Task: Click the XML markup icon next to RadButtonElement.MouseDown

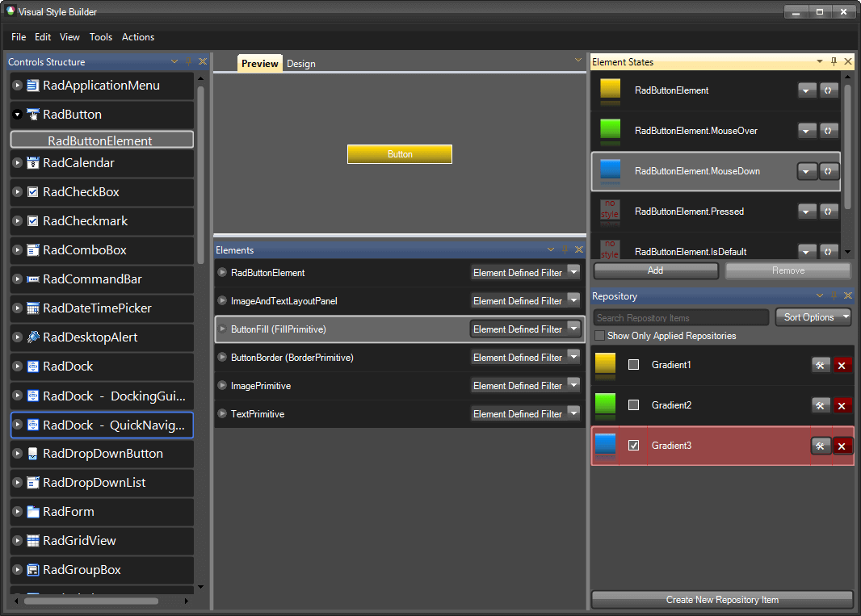Action: 829,170
